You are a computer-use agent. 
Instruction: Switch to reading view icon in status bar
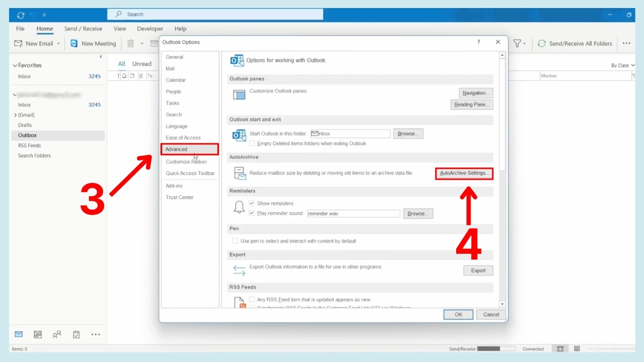[x=577, y=349]
